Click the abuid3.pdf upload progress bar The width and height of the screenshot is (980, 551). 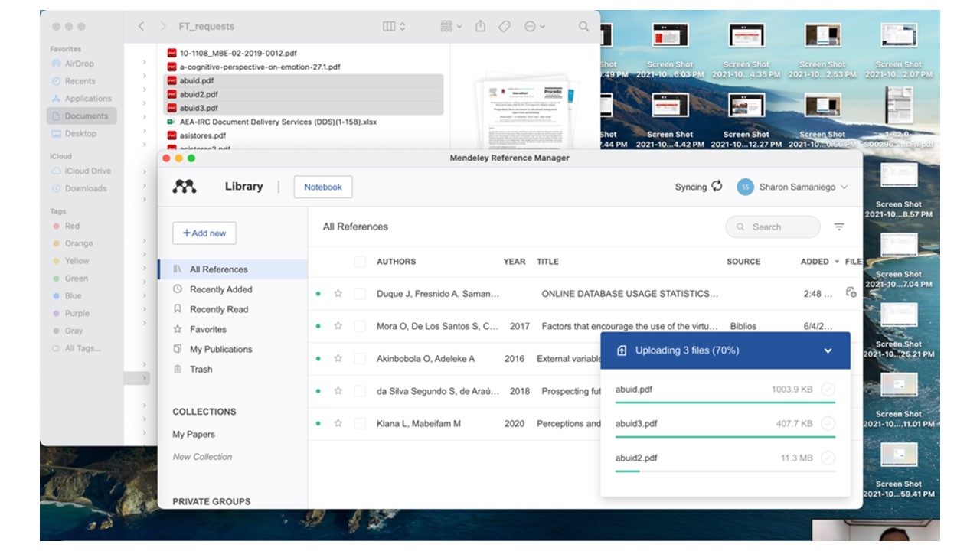point(725,436)
